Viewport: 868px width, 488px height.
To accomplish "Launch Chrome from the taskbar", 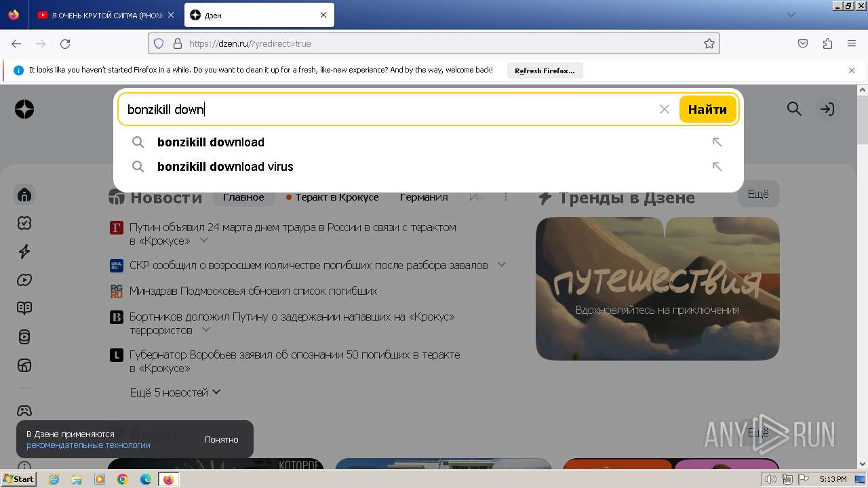I will point(123,479).
